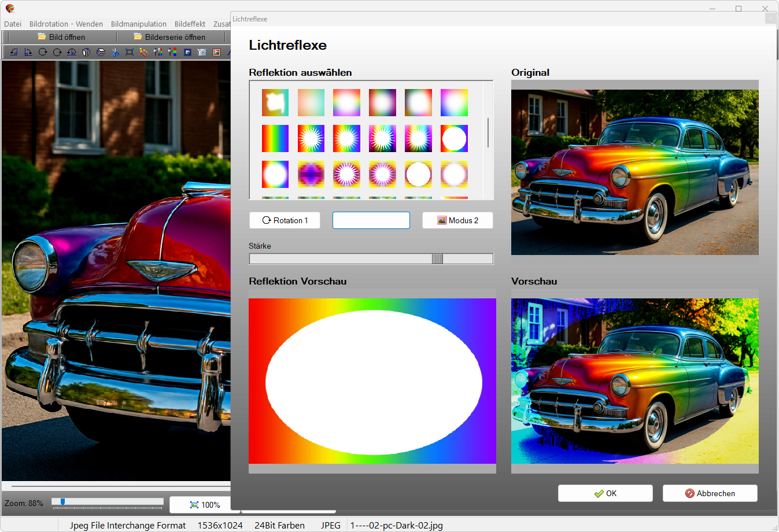The width and height of the screenshot is (779, 532).
Task: Click the Modus 2 button
Action: (457, 220)
